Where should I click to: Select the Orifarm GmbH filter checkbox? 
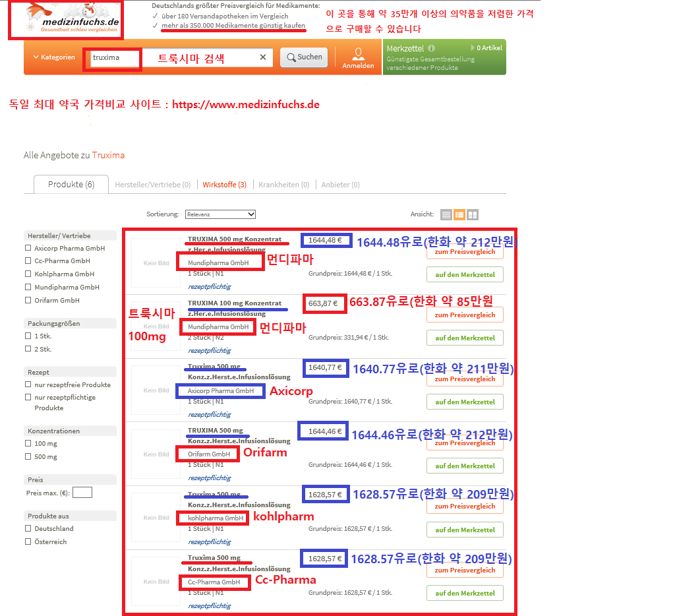coord(28,300)
